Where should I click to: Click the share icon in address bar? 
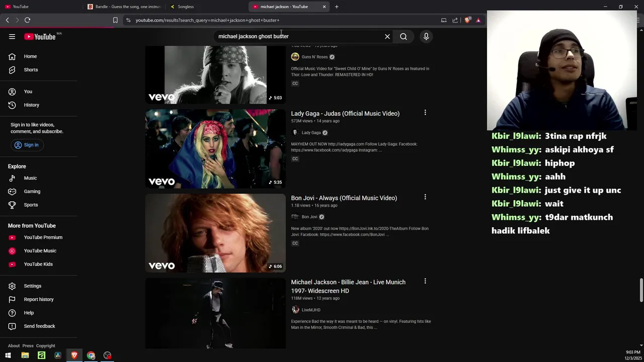click(x=455, y=20)
